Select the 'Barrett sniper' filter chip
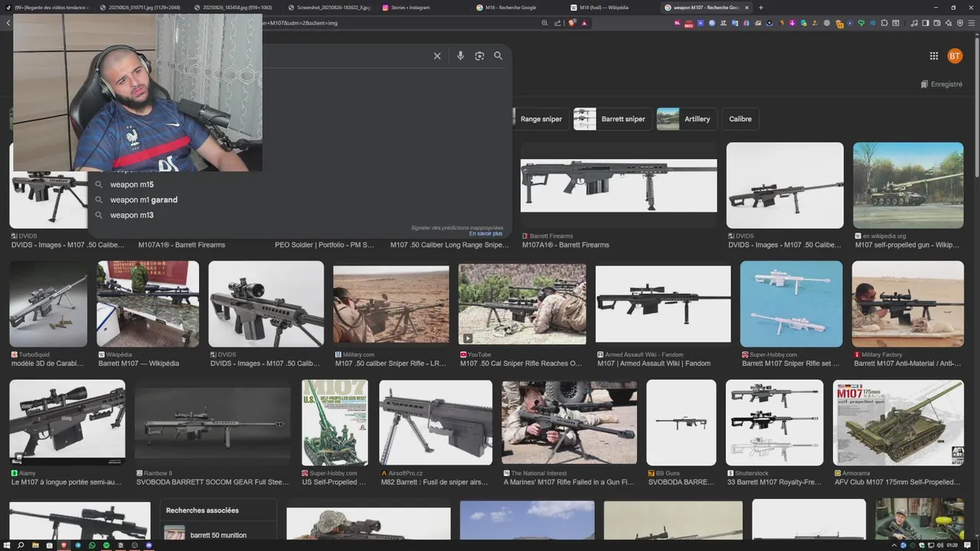The width and height of the screenshot is (980, 551). pos(612,119)
